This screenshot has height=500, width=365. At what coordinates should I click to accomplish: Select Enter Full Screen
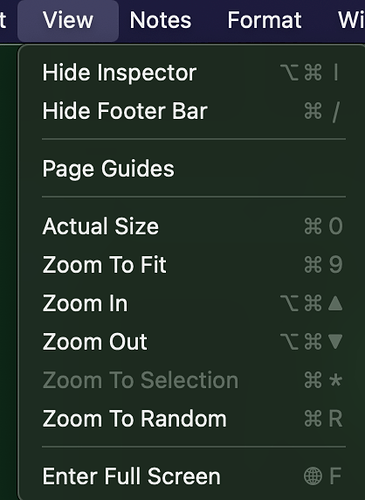click(193, 476)
